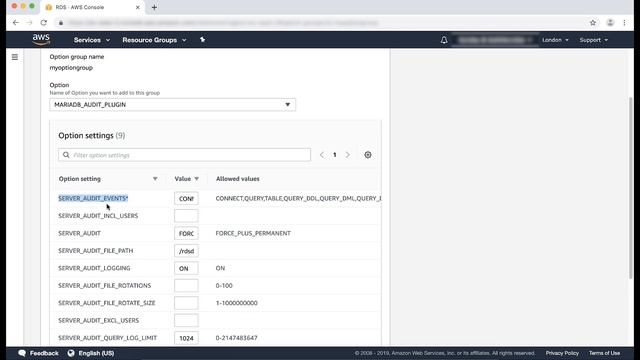Edit the SERVER_AUDIT_EVENTS value field
Screen dimensions: 640x360
pos(186,198)
